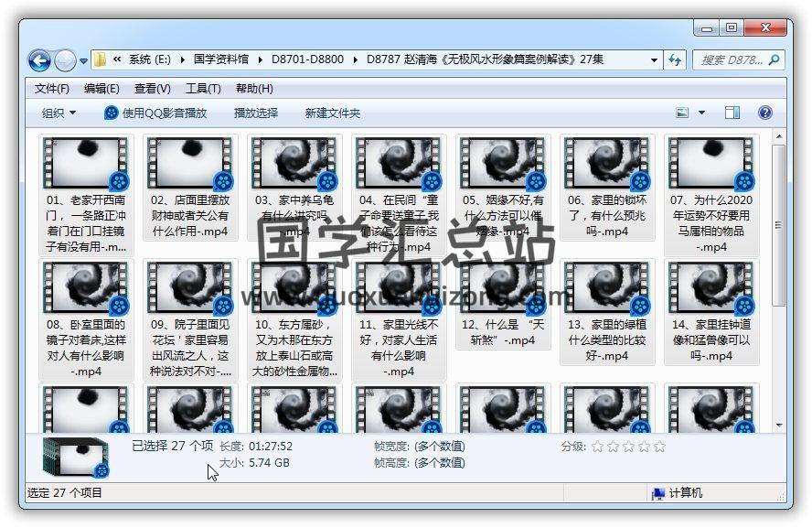This screenshot has width=812, height=528.
Task: Select 国学资料馆 in address path
Action: click(x=221, y=59)
